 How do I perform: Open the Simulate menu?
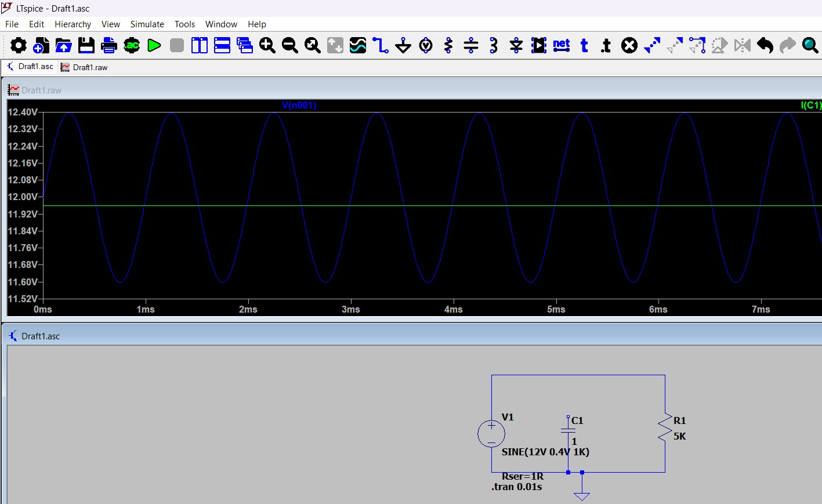point(147,24)
